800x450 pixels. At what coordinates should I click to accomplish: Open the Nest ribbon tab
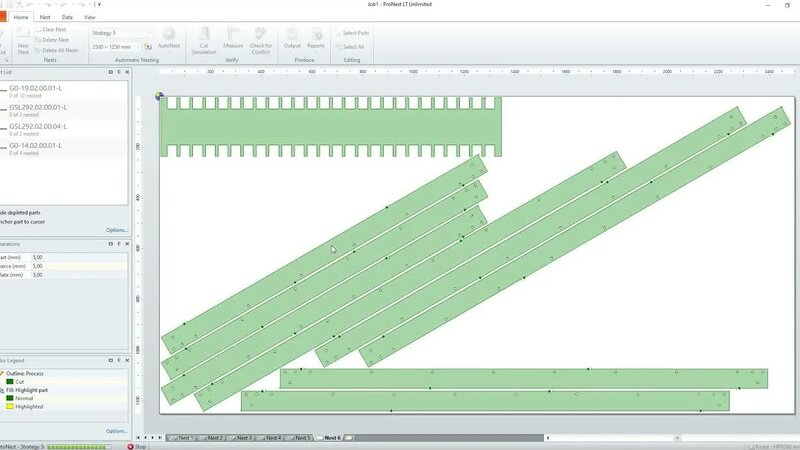click(x=45, y=17)
